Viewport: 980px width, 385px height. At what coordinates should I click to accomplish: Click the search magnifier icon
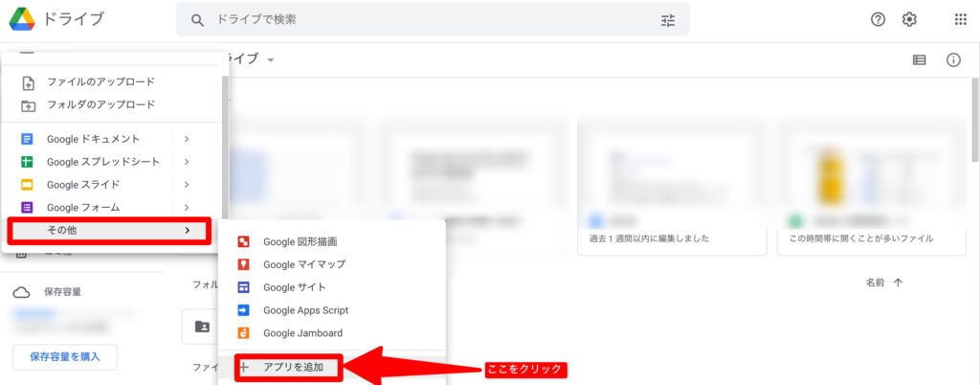[197, 20]
